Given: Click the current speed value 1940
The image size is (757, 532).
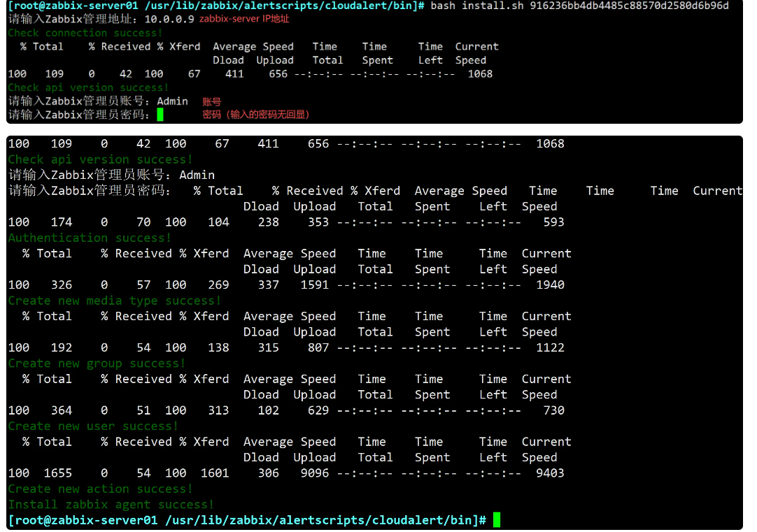Looking at the screenshot, I should 549,285.
